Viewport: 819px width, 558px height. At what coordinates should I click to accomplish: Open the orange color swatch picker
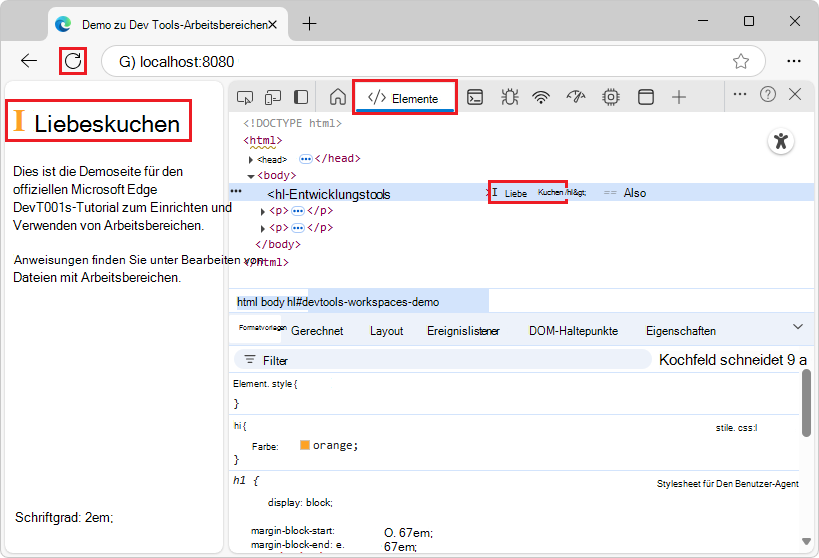[305, 445]
